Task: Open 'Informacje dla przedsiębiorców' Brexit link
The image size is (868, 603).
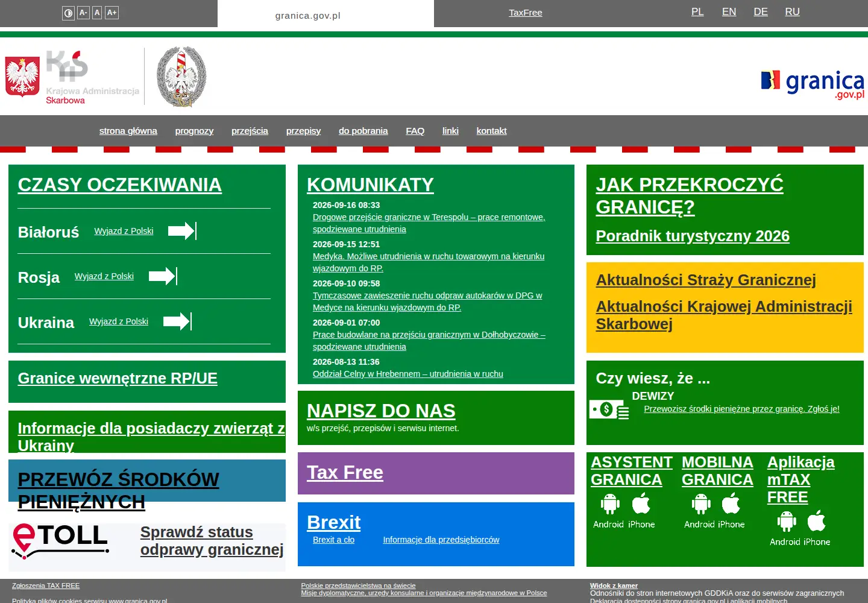Action: coord(441,540)
